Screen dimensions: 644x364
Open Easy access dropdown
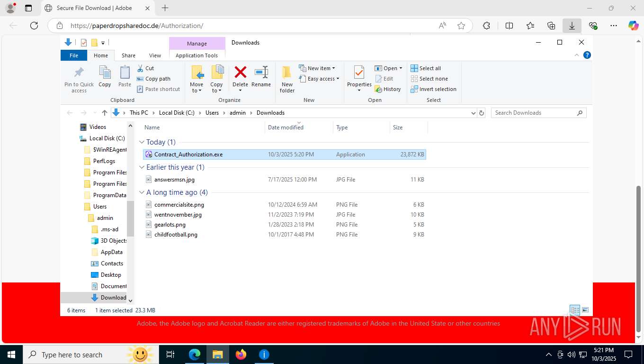tap(319, 79)
